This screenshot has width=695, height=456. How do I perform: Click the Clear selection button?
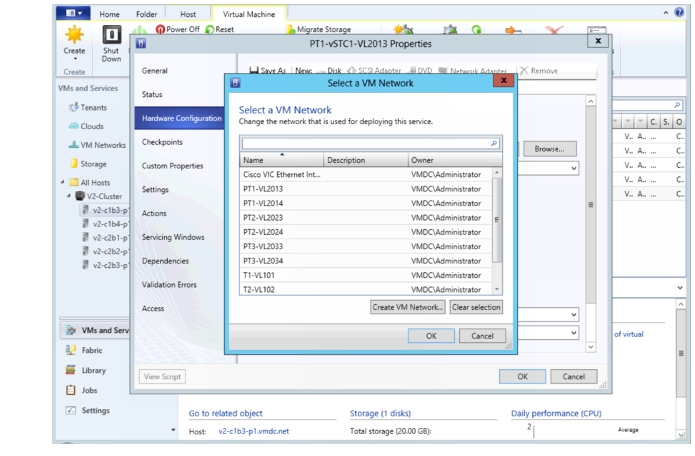tap(476, 307)
